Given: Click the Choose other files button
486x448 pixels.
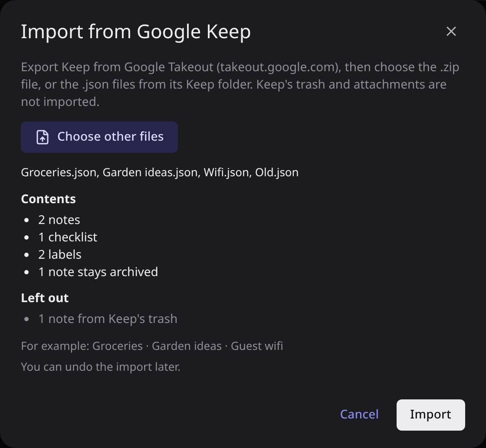Looking at the screenshot, I should click(99, 137).
